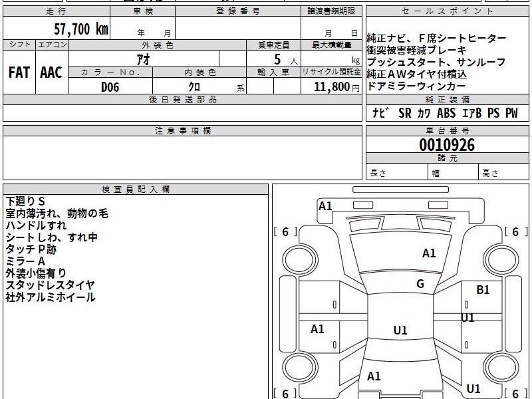Screen dimensions: 532x399
Task: Click the note 社外アルミホイール
Action: click(x=51, y=297)
